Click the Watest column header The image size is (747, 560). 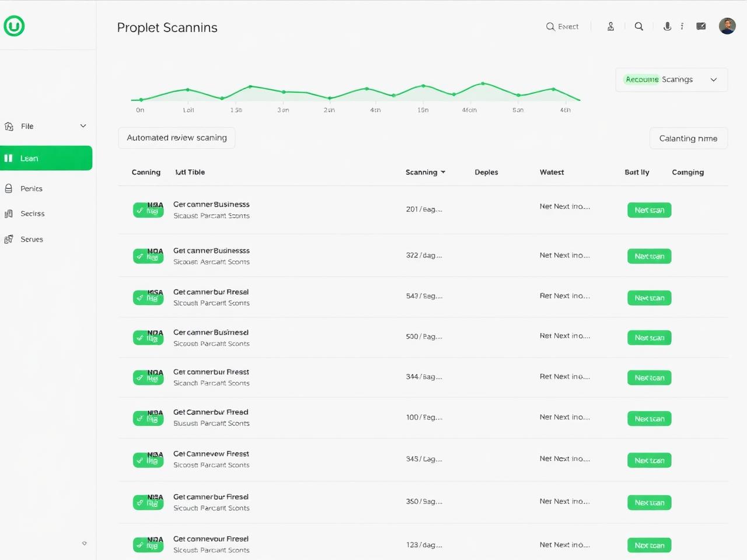pos(552,172)
